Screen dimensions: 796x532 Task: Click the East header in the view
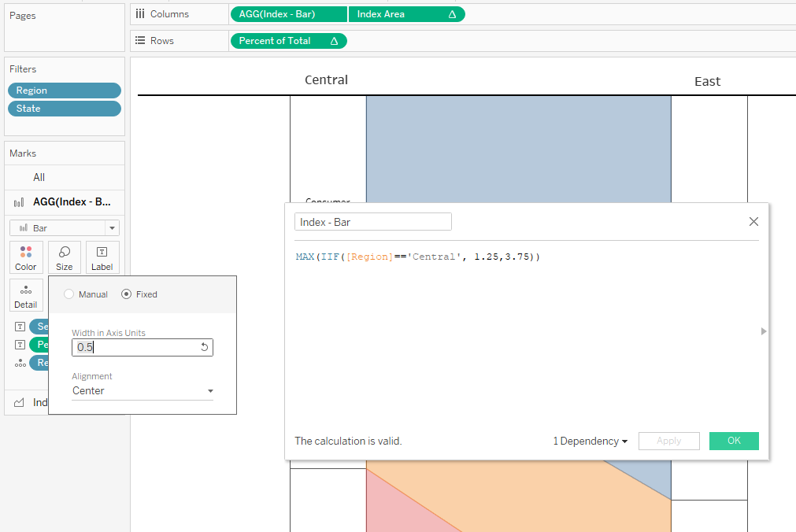(x=708, y=82)
